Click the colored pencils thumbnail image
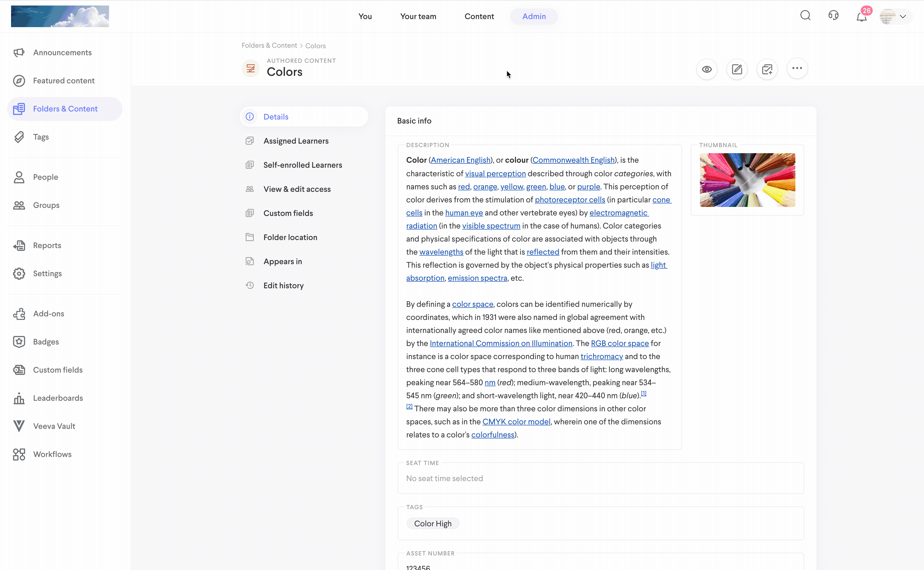 click(747, 180)
